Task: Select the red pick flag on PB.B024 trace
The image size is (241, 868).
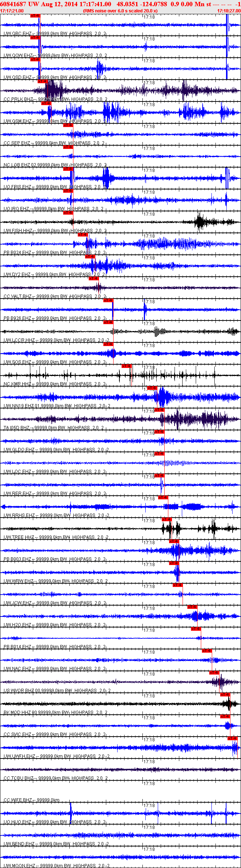Action: [x=83, y=235]
